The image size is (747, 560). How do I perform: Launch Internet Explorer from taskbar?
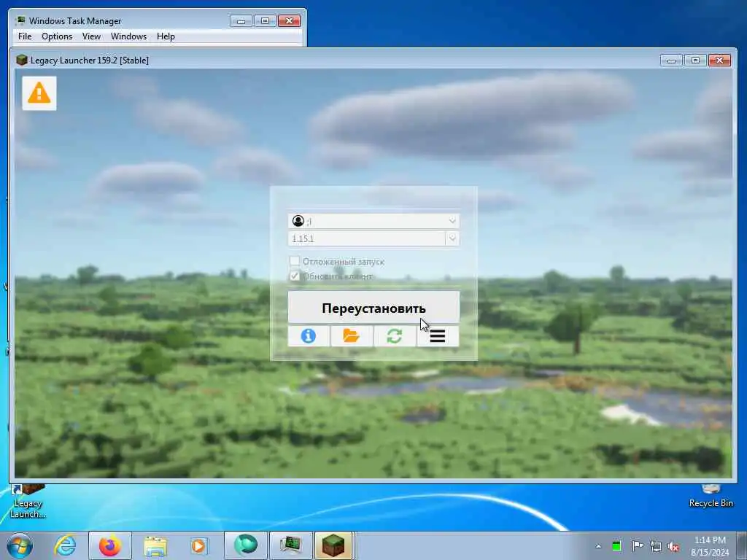tap(65, 545)
